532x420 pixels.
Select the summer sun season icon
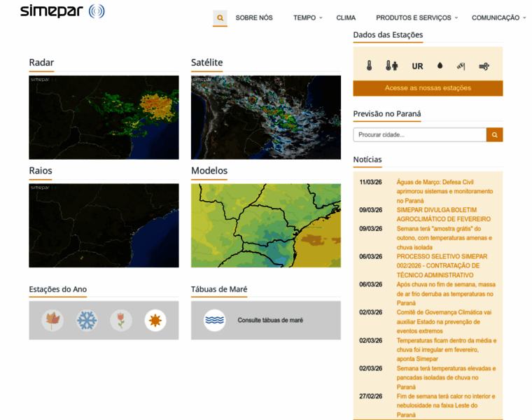coord(155,321)
